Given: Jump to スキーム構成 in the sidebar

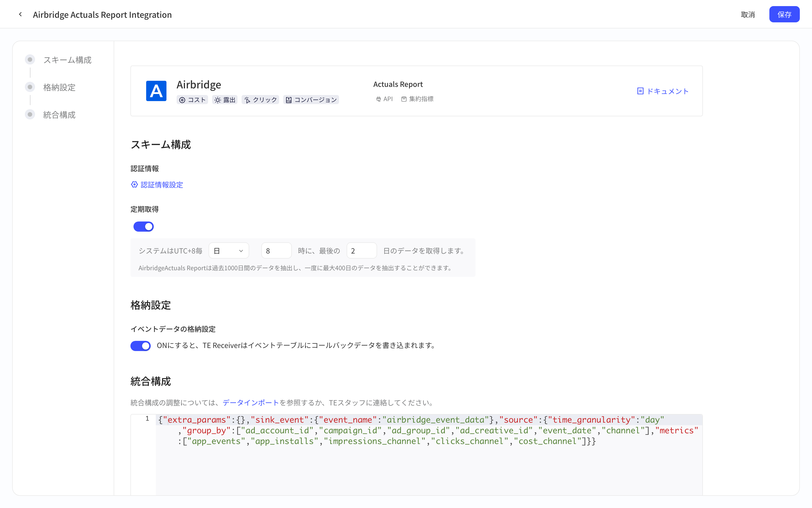Looking at the screenshot, I should pos(67,60).
